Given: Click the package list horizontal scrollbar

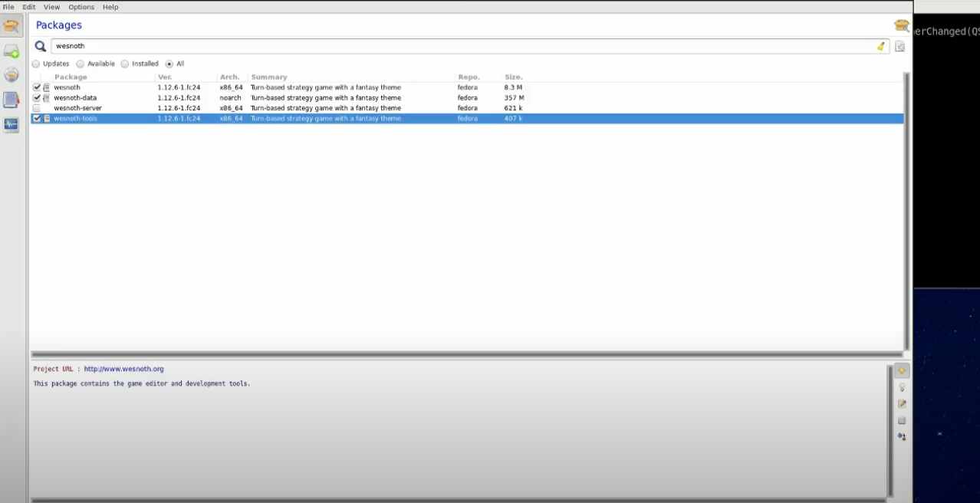Looking at the screenshot, I should [x=466, y=355].
